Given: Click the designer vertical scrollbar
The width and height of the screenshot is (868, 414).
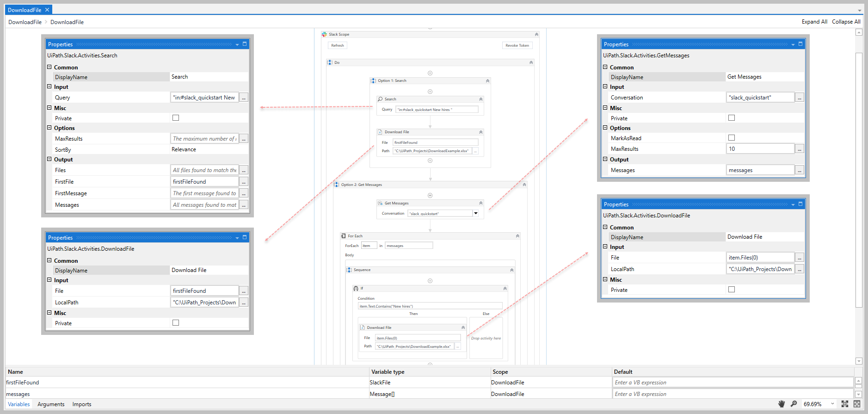Looking at the screenshot, I should [x=859, y=180].
